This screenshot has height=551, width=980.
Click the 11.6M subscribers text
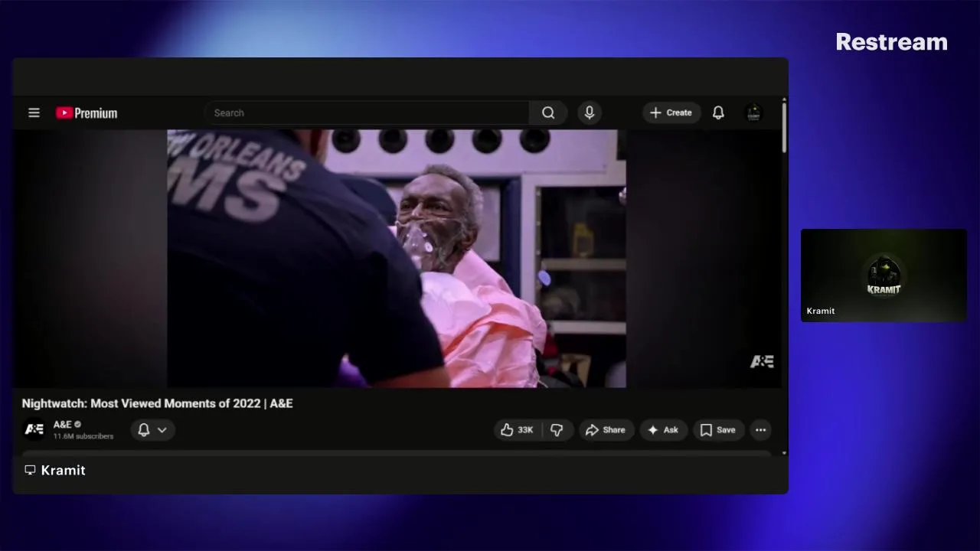[x=83, y=436]
